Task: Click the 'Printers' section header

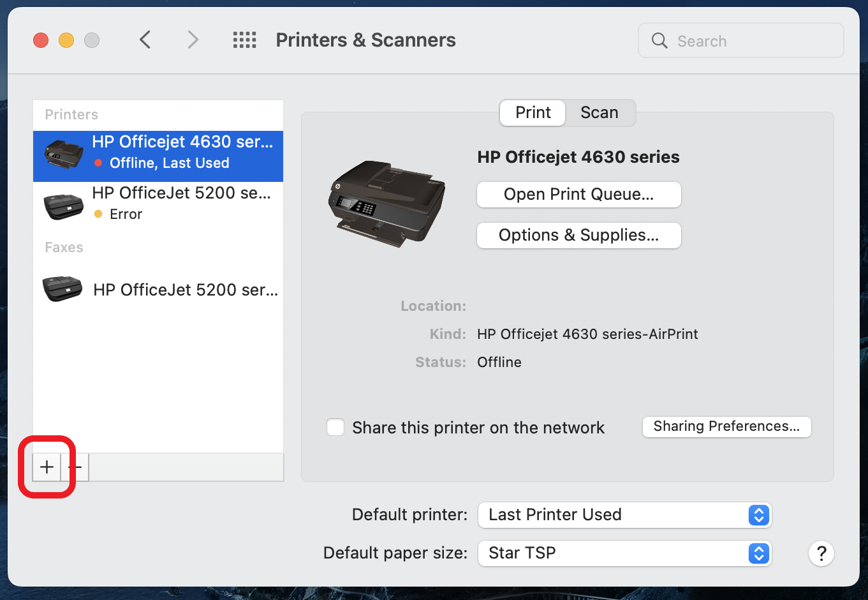Action: coord(71,115)
